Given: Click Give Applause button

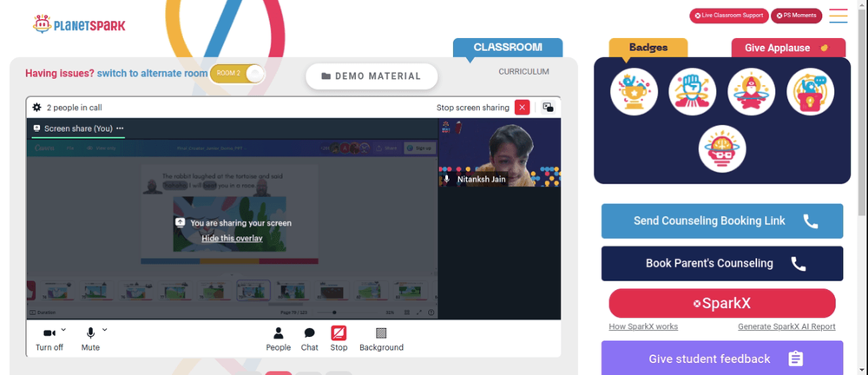Looking at the screenshot, I should [788, 48].
